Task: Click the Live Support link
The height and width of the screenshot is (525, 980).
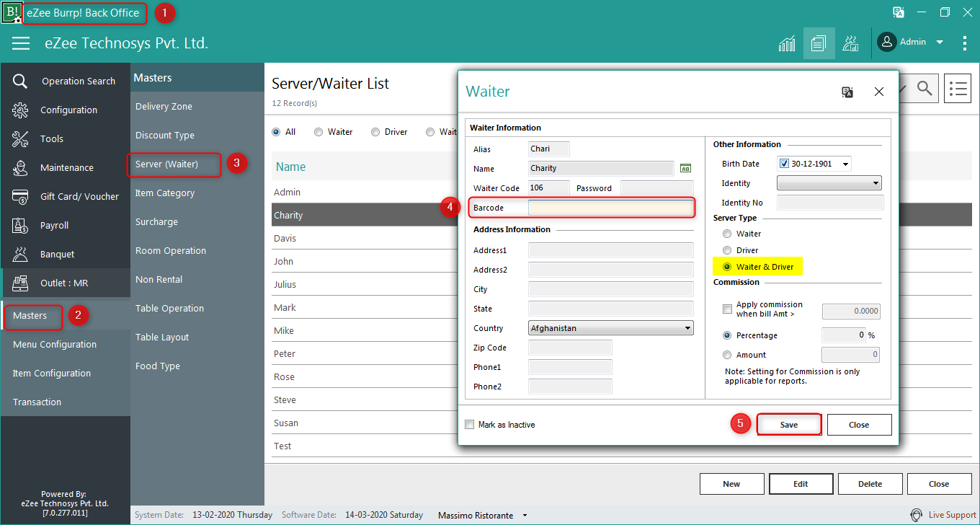Action: (952, 515)
